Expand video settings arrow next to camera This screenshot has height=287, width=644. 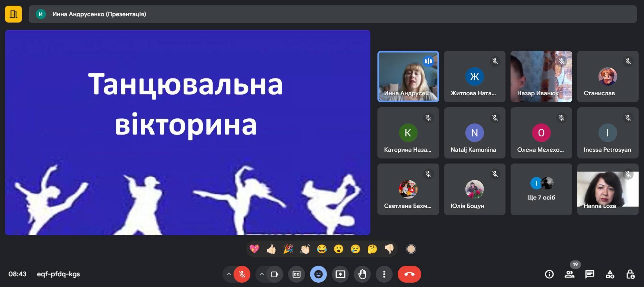[262, 274]
